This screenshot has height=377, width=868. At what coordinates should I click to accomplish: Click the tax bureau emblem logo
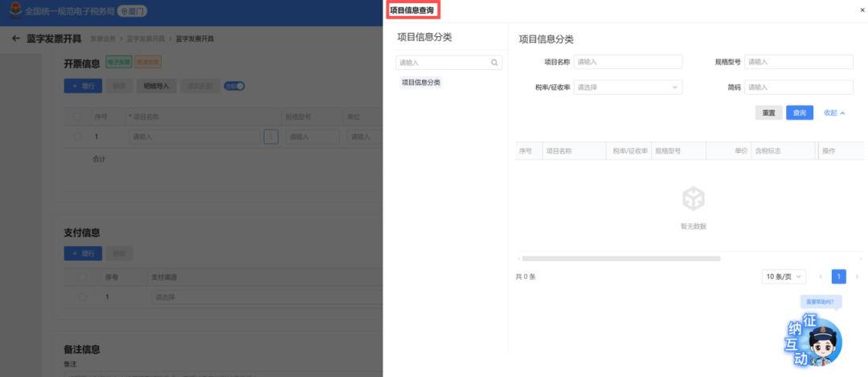pos(15,11)
